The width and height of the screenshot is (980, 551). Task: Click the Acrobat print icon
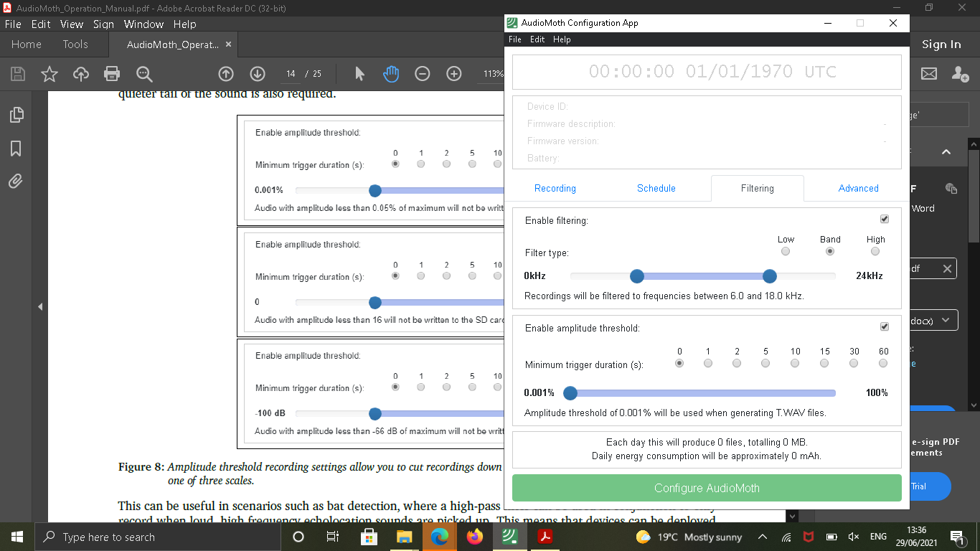[x=112, y=74]
